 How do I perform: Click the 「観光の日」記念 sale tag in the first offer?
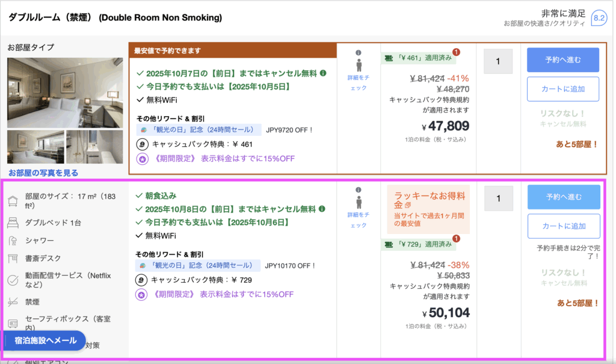(199, 130)
